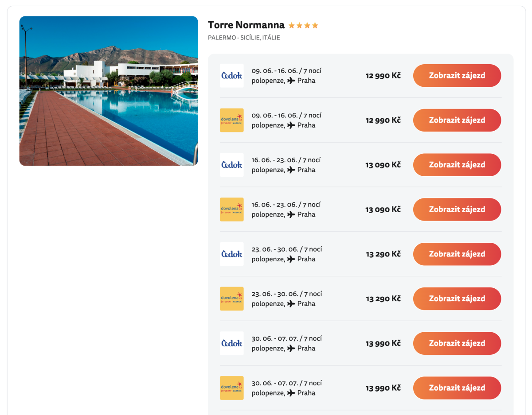Click the 13 290 Kč price in the Čedok row
Image resolution: width=532 pixels, height=415 pixels.
(383, 254)
